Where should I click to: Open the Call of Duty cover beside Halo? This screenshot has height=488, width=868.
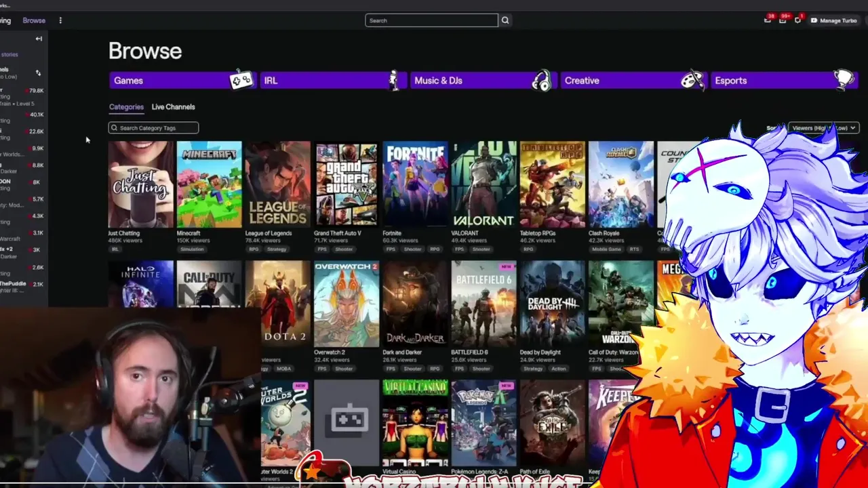point(209,283)
